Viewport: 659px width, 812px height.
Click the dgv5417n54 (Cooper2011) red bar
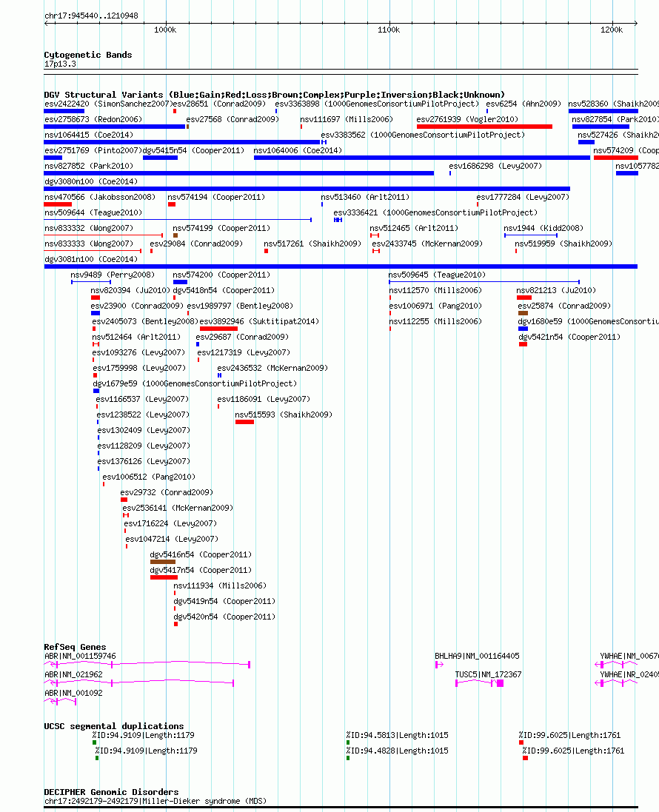164,577
